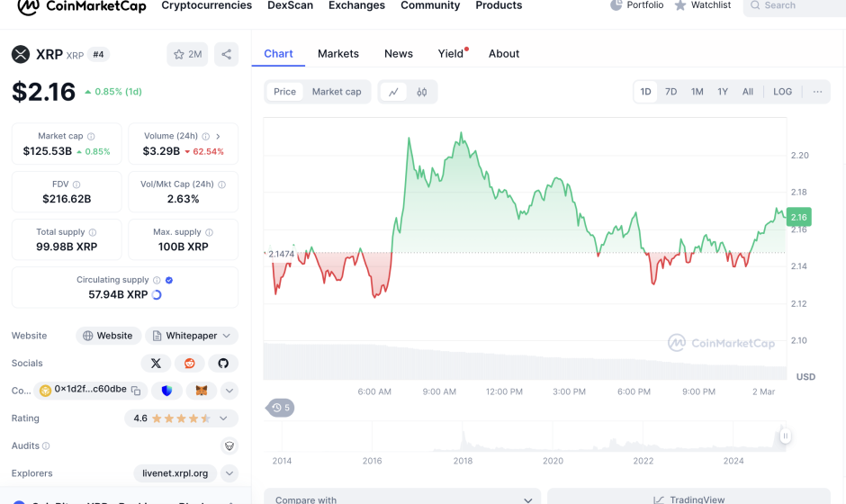Set chart range to 7D

pyautogui.click(x=670, y=92)
